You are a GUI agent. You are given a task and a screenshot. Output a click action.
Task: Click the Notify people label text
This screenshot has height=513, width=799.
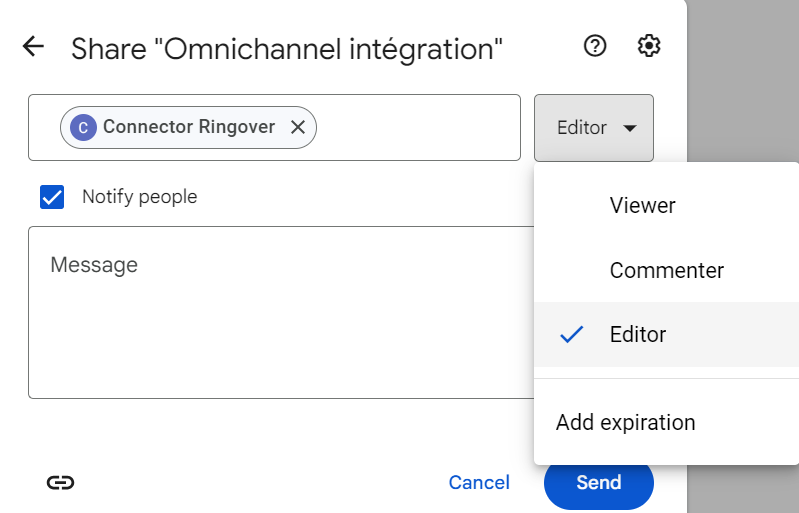click(140, 197)
